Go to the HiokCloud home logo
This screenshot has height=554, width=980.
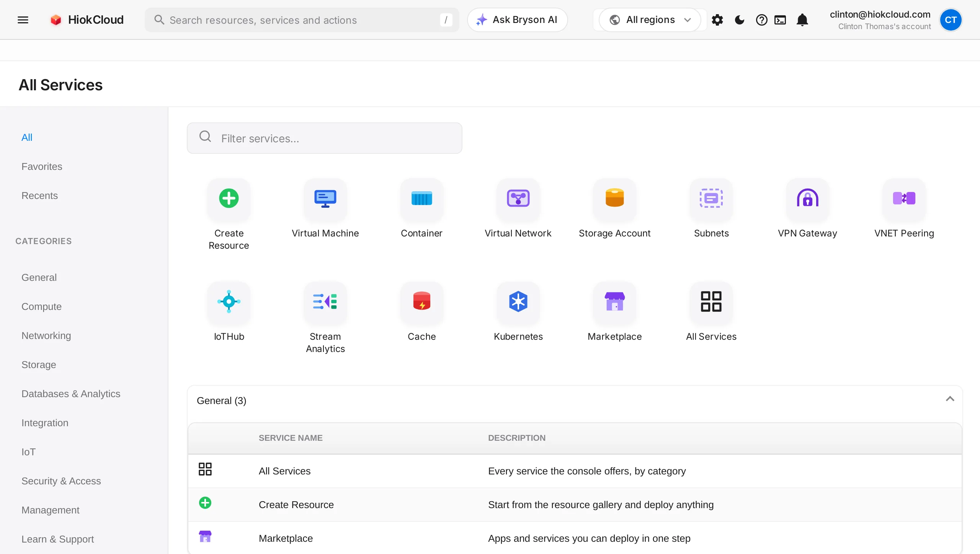tap(87, 20)
